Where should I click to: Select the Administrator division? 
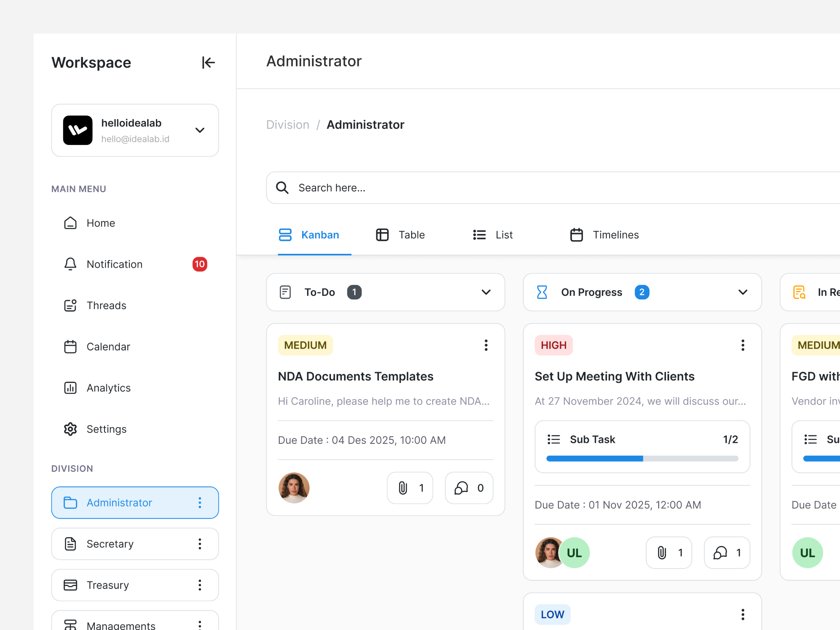135,503
